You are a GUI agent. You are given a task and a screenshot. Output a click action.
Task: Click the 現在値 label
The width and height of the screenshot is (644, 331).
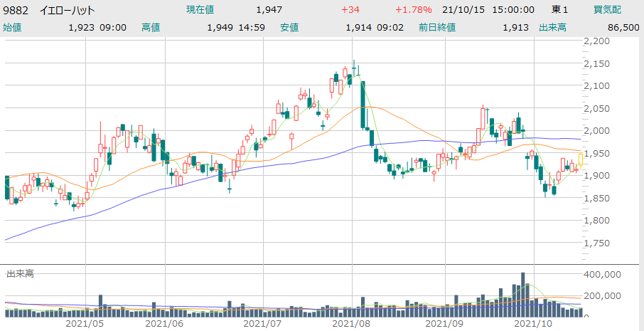pos(200,10)
